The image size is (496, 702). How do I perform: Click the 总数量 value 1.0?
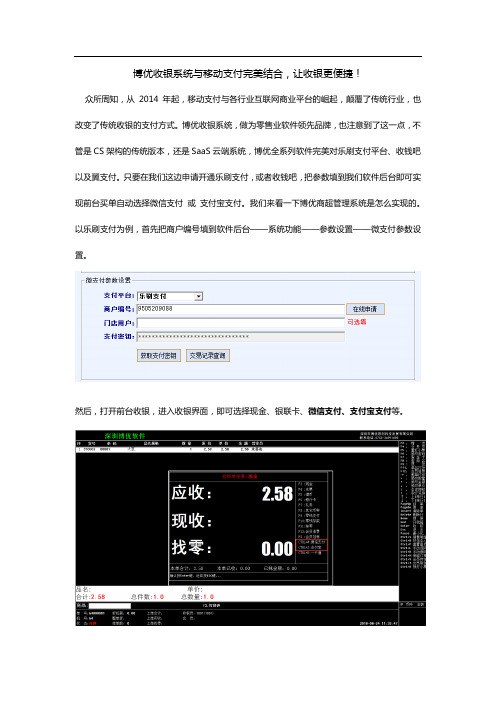tap(208, 597)
